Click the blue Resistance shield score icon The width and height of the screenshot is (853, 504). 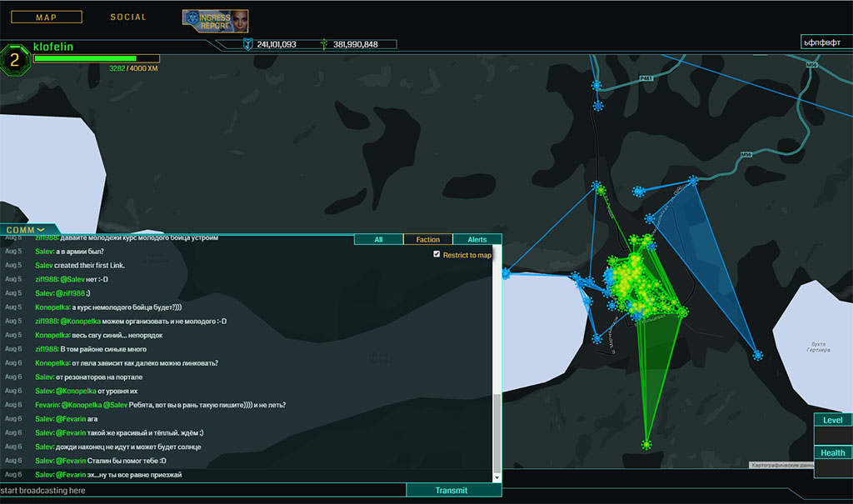point(247,44)
